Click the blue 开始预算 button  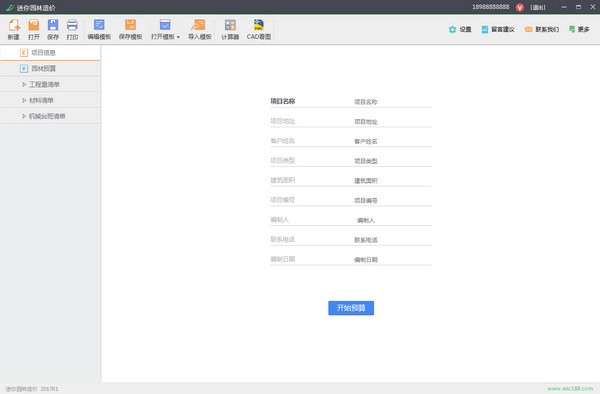coord(351,308)
